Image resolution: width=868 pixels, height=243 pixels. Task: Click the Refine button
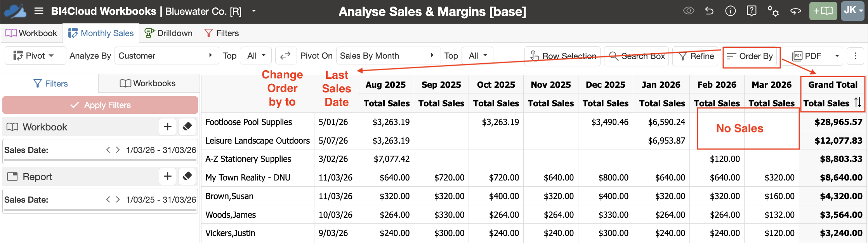[696, 56]
